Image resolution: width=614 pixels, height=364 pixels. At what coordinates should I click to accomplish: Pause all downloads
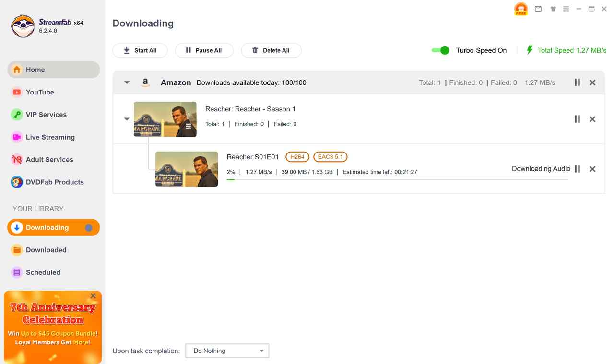pyautogui.click(x=204, y=50)
